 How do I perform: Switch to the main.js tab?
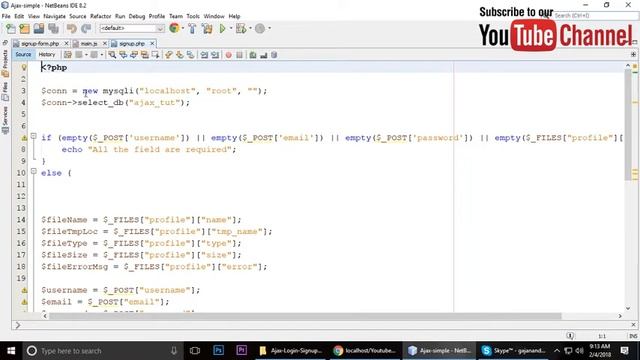pyautogui.click(x=89, y=43)
